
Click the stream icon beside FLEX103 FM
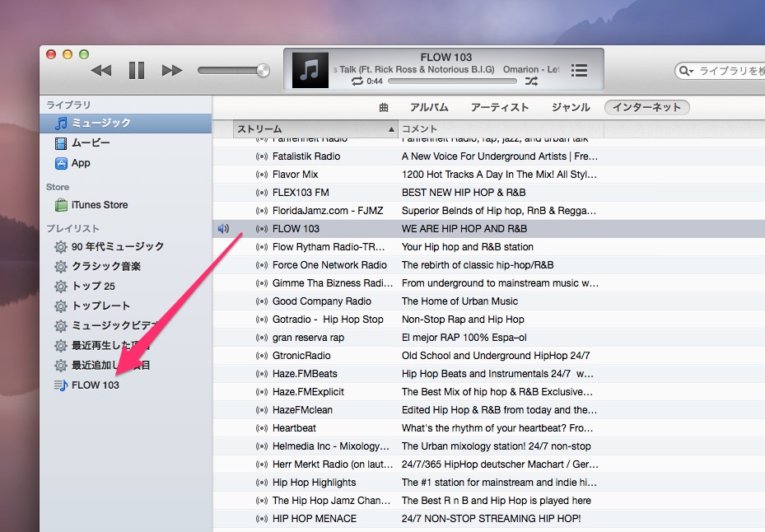click(x=262, y=193)
